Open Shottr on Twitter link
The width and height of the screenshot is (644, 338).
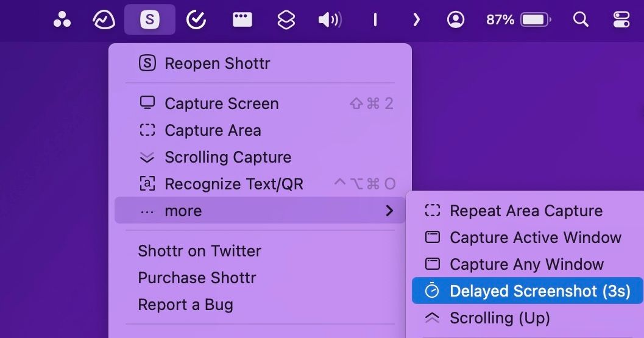point(199,251)
